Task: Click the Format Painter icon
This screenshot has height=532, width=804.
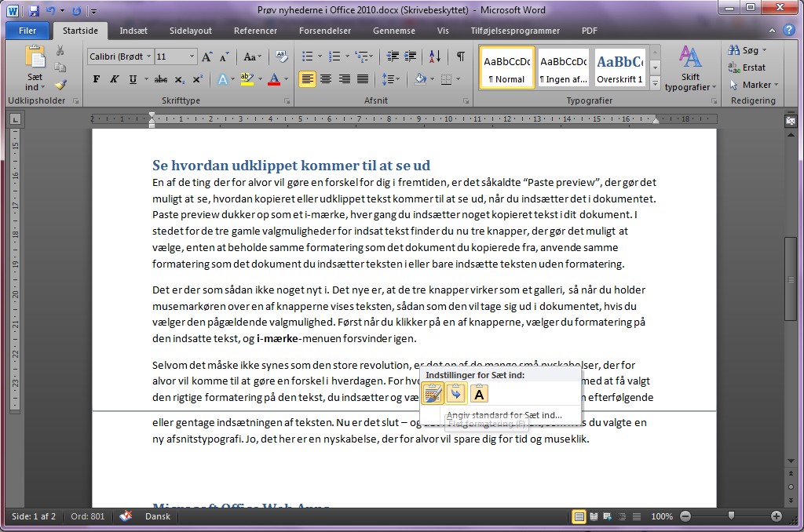Action: [x=60, y=86]
